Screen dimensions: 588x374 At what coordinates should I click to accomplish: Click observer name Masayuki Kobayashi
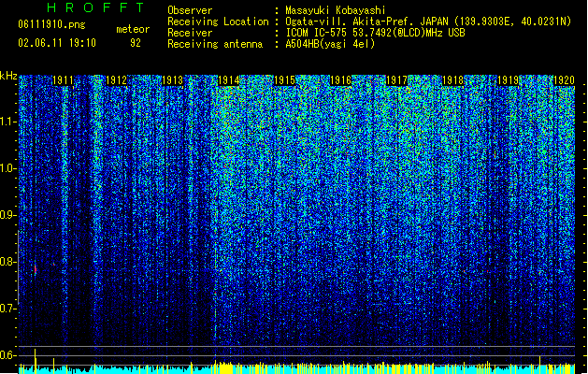(336, 10)
